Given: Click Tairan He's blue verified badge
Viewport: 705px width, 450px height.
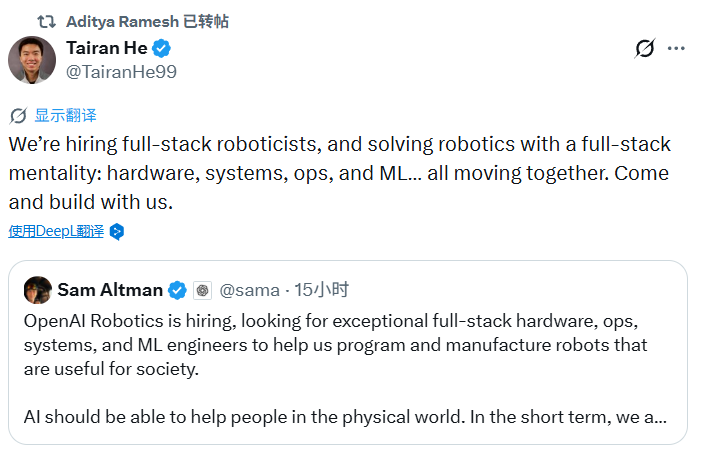Looking at the screenshot, I should coord(161,49).
